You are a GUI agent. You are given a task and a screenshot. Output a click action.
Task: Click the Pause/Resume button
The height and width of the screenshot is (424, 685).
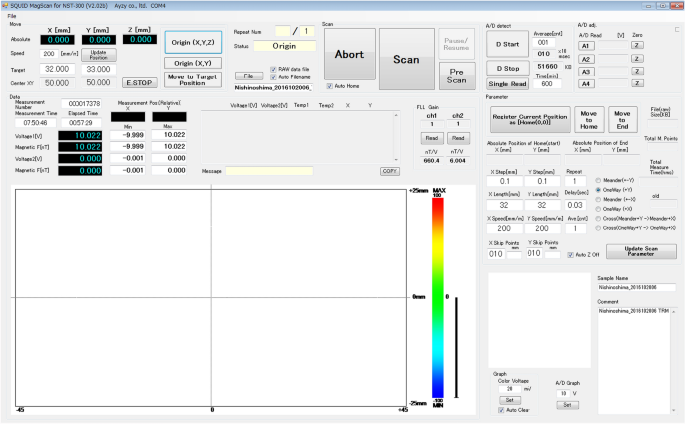(x=457, y=44)
